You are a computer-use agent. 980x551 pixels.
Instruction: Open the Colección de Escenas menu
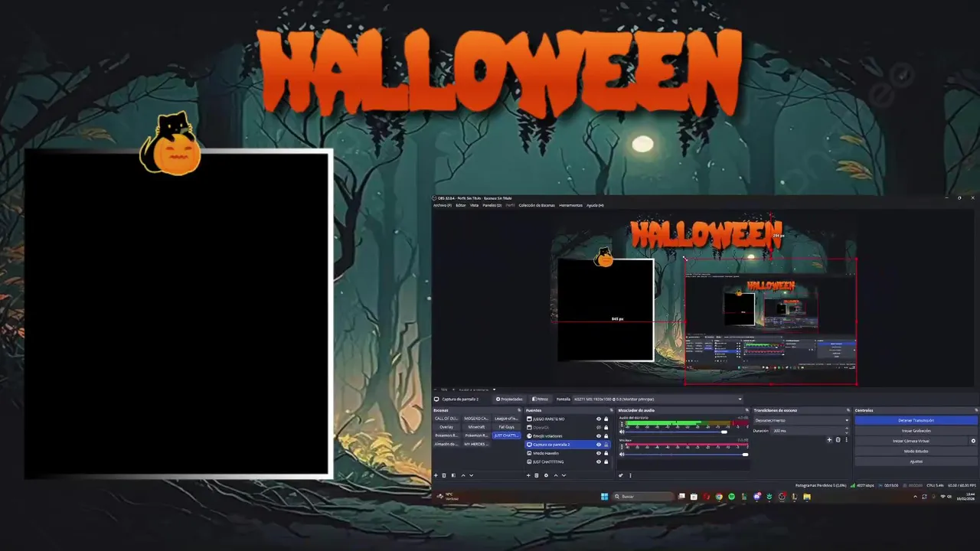tap(537, 205)
